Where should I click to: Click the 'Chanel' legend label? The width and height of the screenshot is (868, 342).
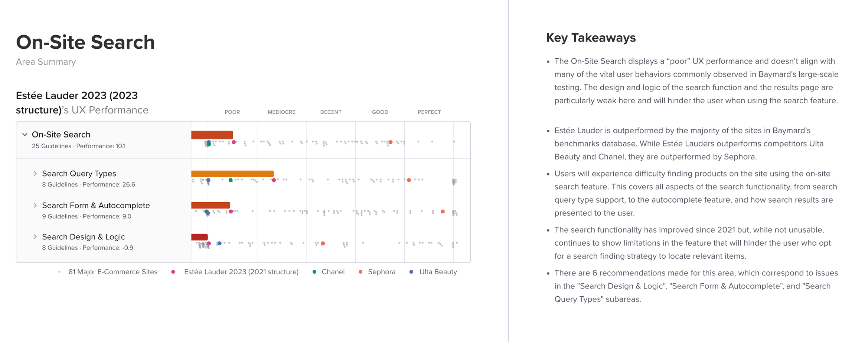click(333, 272)
